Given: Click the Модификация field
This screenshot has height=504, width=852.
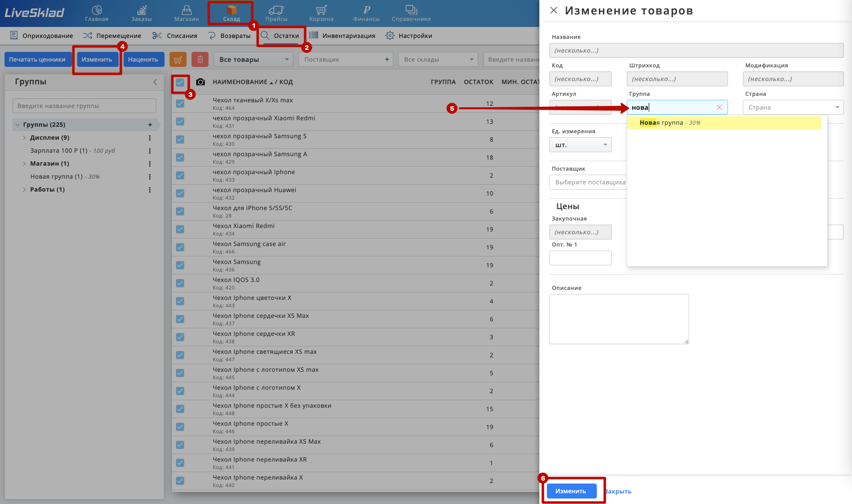Looking at the screenshot, I should [x=793, y=79].
